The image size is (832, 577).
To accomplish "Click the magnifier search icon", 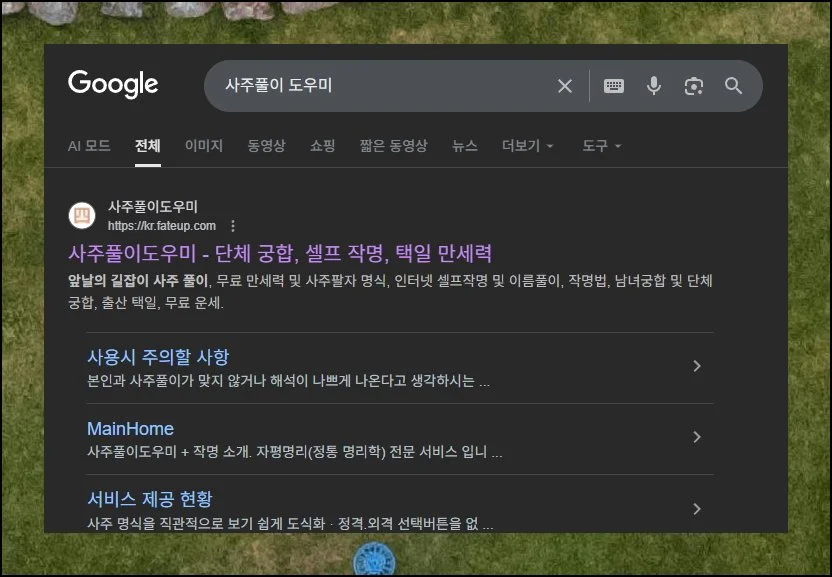I will [734, 86].
